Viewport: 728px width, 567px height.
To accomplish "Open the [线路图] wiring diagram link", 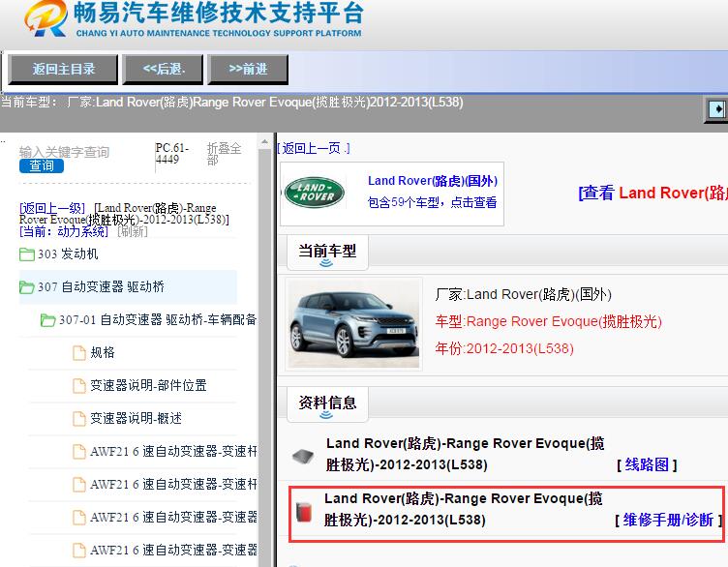I will coord(647,464).
